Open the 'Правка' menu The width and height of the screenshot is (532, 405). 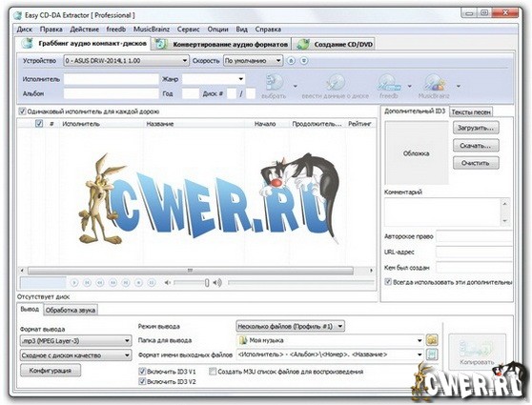[x=51, y=30]
